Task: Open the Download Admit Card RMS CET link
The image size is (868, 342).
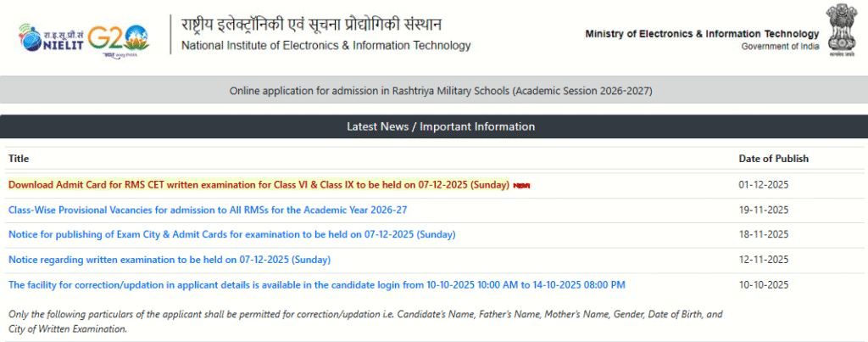Action: click(x=259, y=185)
